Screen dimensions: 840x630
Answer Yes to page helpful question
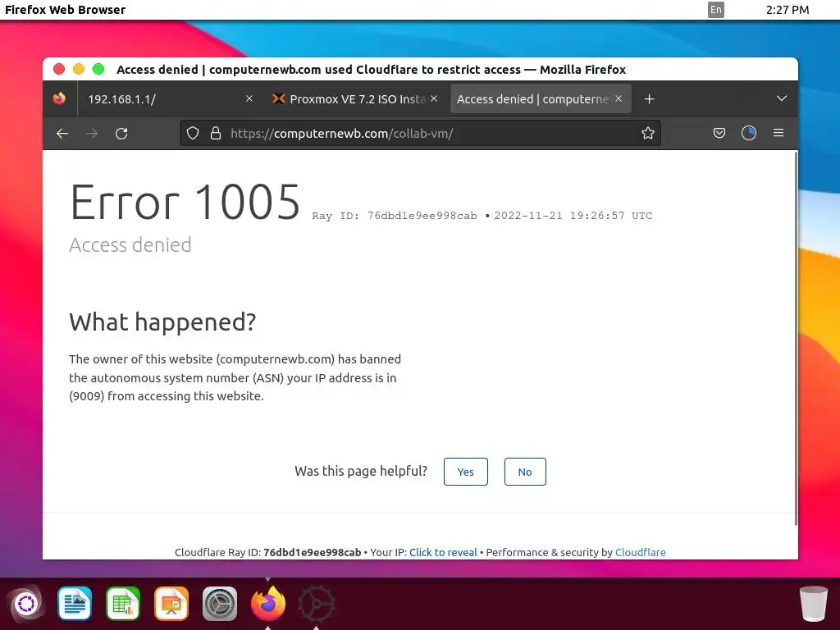click(x=466, y=472)
